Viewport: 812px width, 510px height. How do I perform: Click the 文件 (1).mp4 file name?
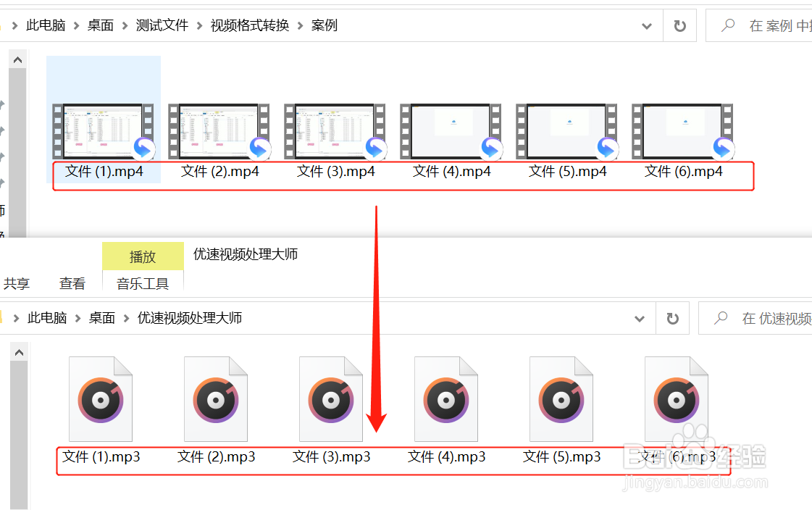(104, 172)
